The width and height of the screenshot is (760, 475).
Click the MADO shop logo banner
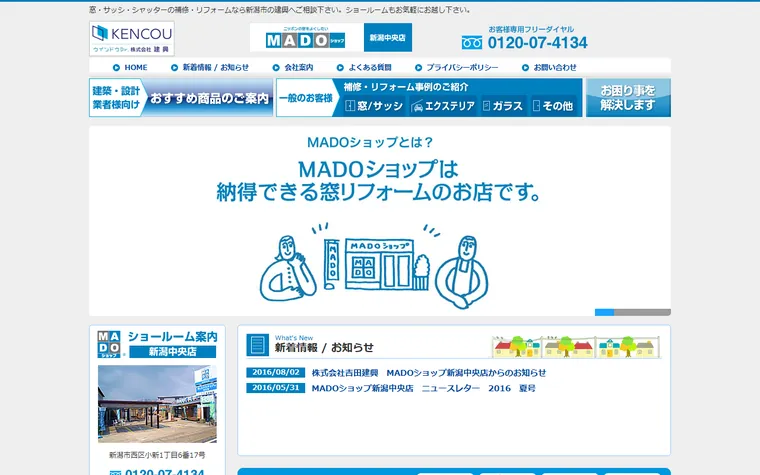coord(306,37)
